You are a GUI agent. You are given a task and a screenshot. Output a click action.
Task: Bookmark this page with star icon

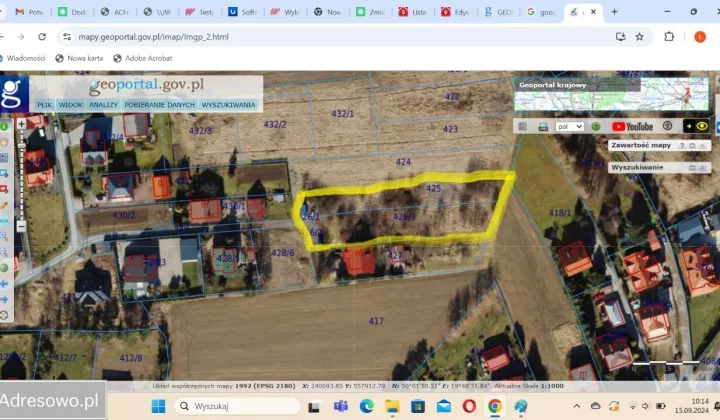tap(639, 37)
